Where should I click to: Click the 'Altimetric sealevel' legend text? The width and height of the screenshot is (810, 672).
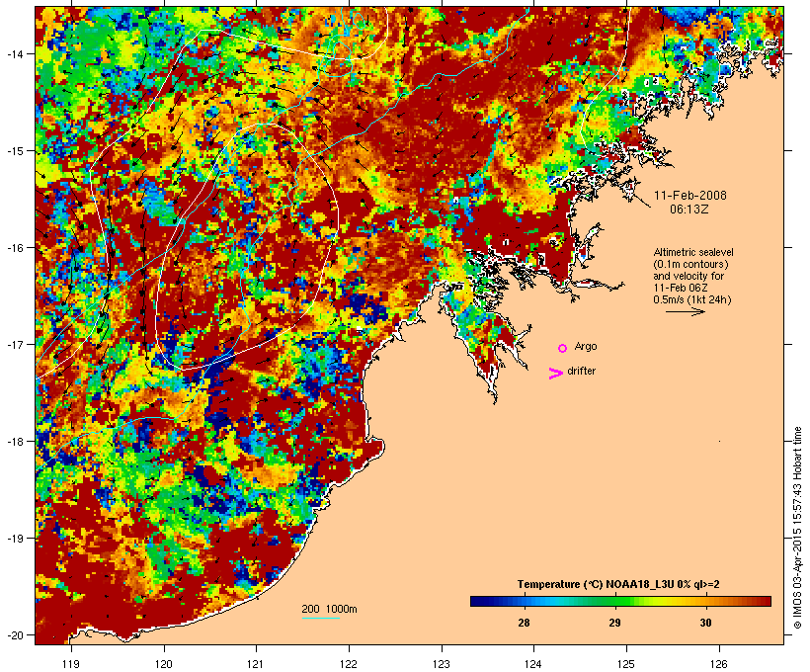point(693,252)
